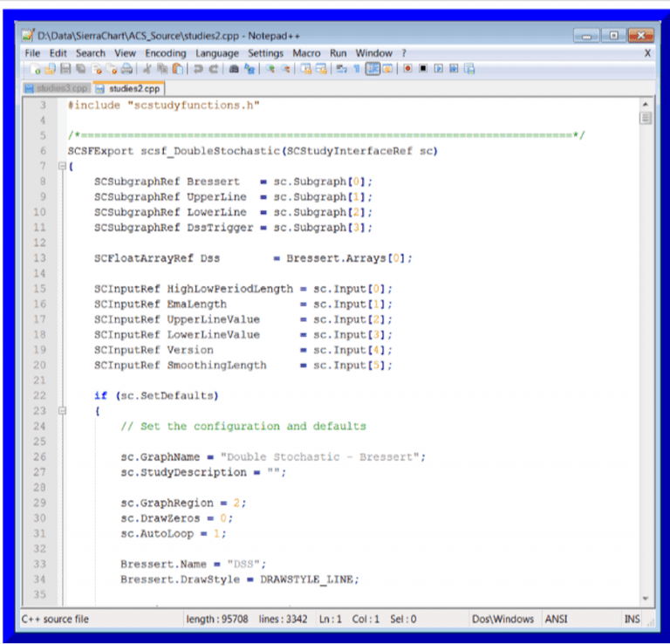Image resolution: width=670 pixels, height=644 pixels.
Task: Click the vertical scrollbar down arrow
Action: [x=646, y=599]
